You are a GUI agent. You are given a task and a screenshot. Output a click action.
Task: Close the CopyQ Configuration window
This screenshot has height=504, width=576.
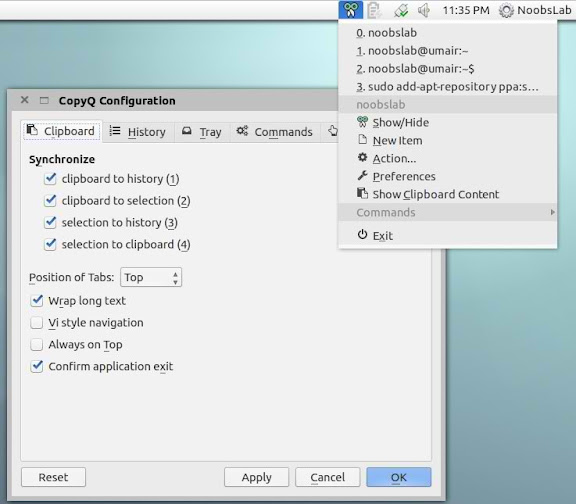click(25, 100)
